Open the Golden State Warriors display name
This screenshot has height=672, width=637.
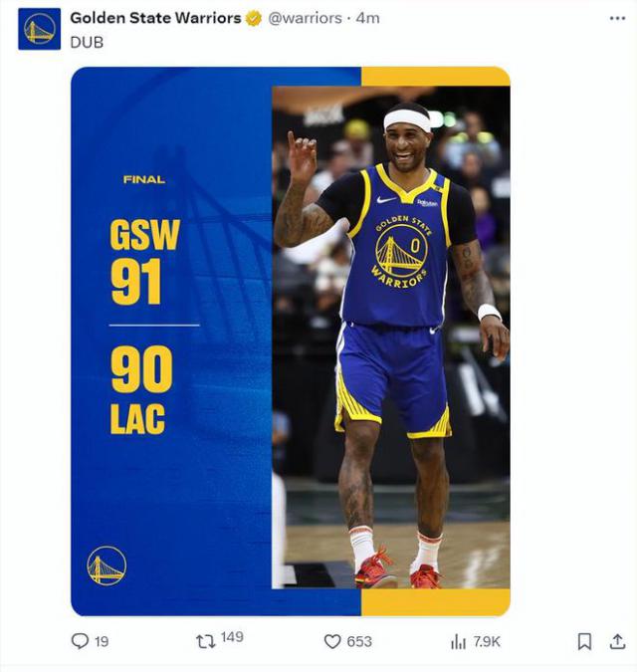155,18
